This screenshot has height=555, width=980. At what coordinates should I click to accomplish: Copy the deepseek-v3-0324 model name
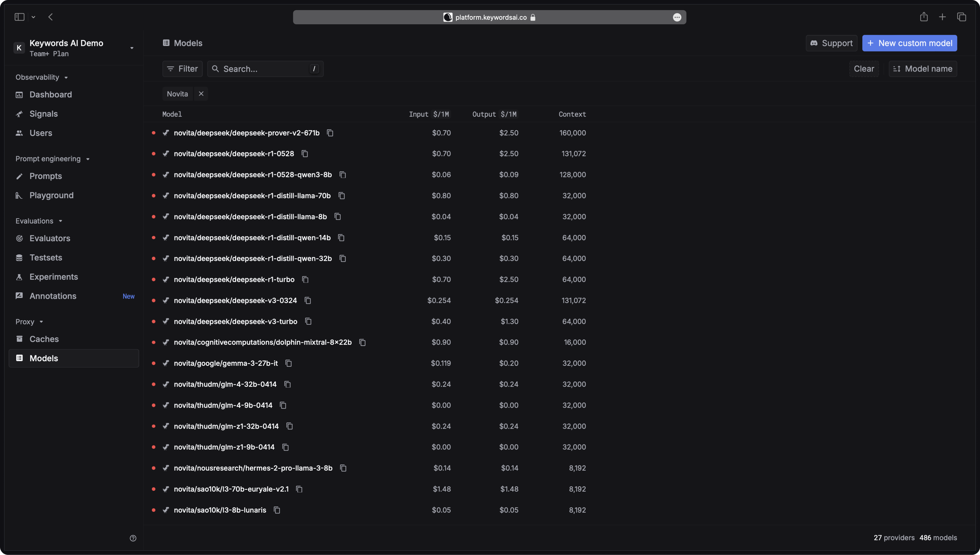coord(307,300)
